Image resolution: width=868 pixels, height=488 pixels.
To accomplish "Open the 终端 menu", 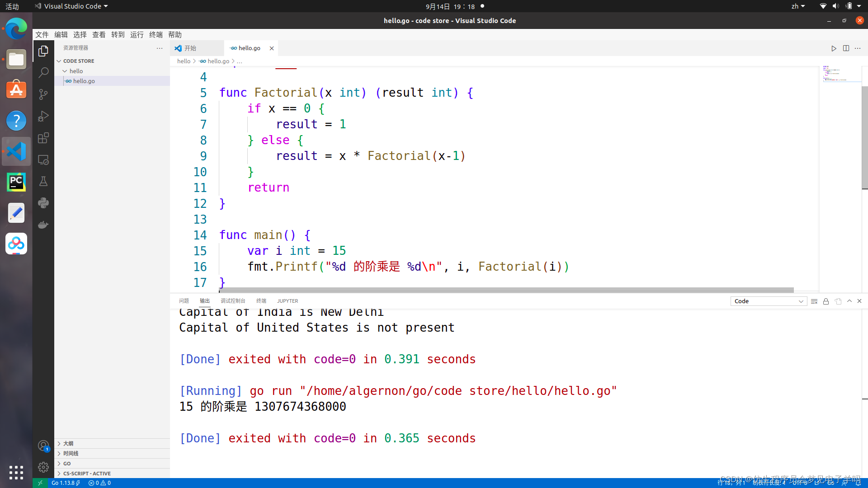I will pos(156,35).
